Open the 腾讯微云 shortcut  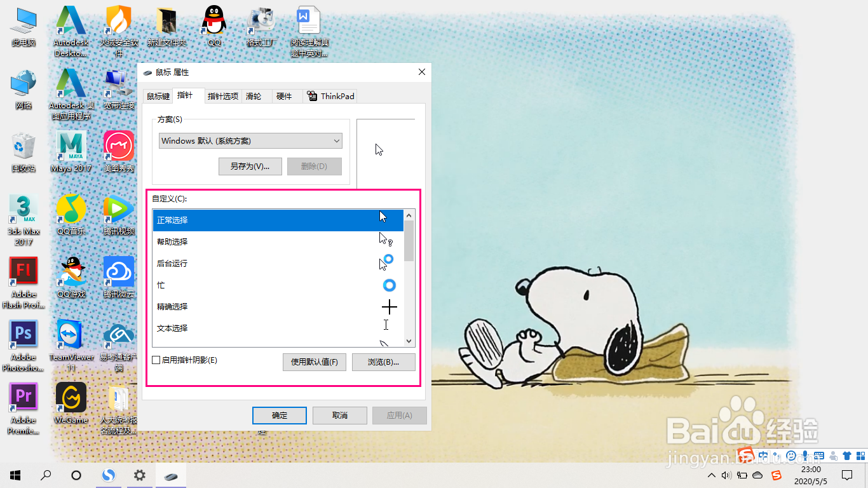tap(119, 278)
